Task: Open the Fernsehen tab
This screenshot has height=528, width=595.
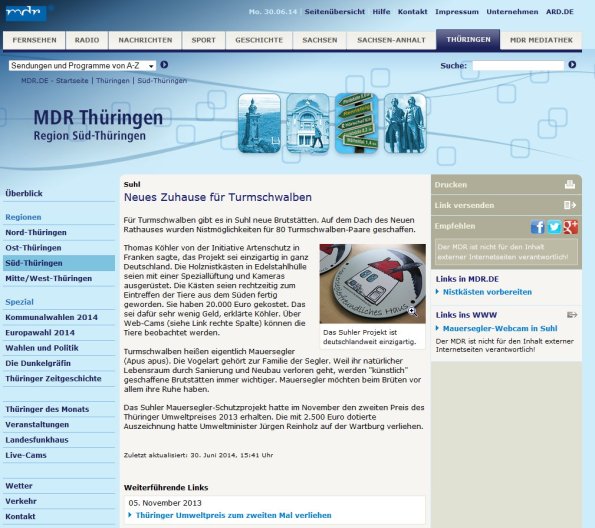Action: 34,40
